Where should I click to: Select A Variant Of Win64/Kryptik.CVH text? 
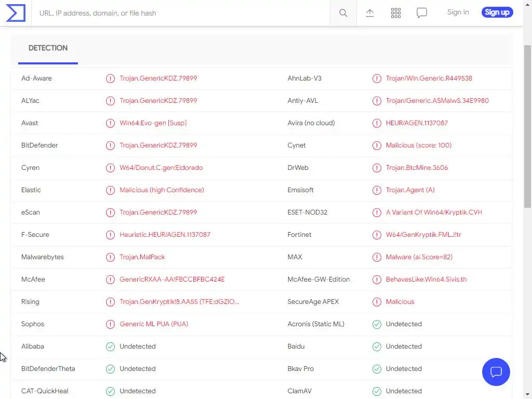pyautogui.click(x=434, y=212)
